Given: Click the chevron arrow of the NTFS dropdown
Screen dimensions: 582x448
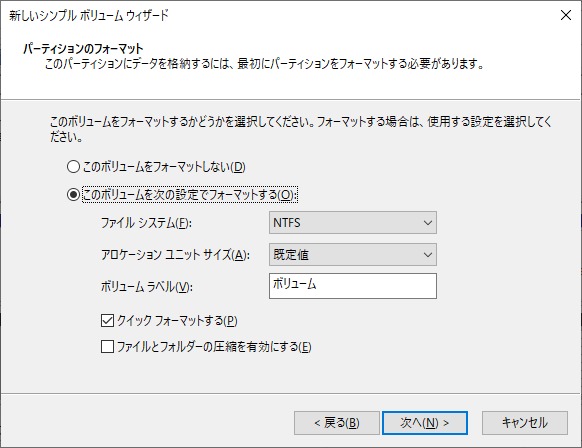Looking at the screenshot, I should click(428, 223).
